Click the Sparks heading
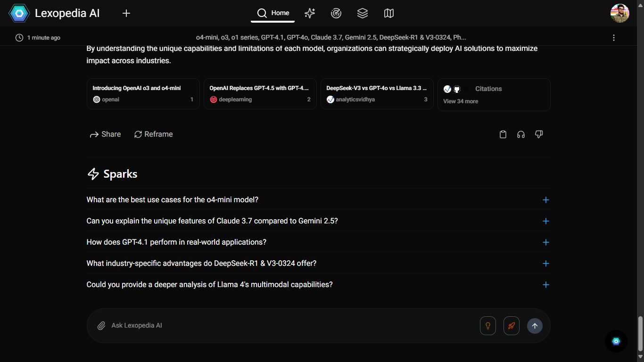This screenshot has height=362, width=644. point(120,174)
